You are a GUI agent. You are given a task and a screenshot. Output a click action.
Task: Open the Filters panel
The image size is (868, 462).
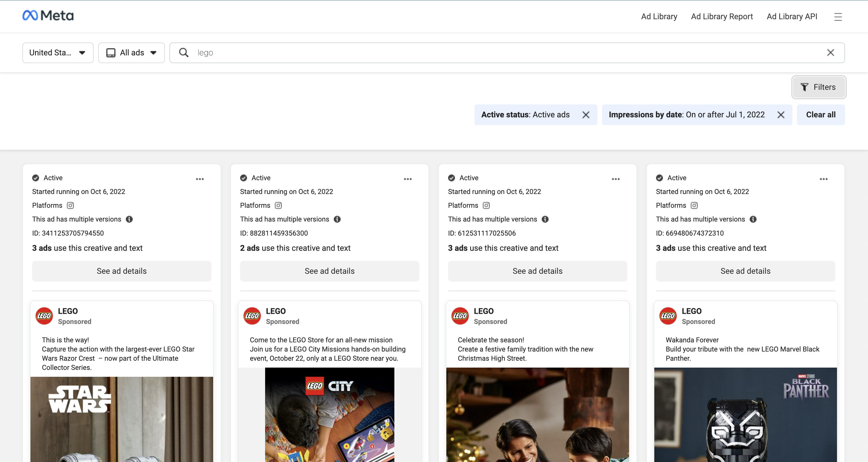[819, 87]
